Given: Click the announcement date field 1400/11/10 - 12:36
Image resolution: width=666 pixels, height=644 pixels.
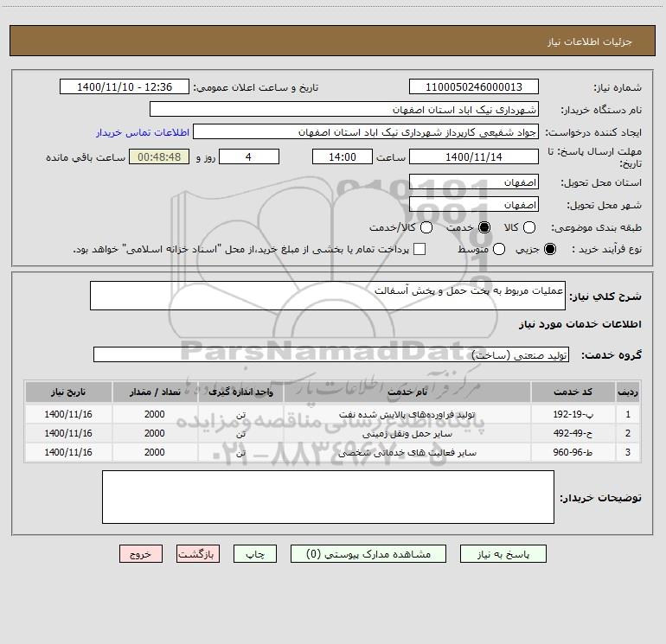Looking at the screenshot, I should pyautogui.click(x=125, y=87).
